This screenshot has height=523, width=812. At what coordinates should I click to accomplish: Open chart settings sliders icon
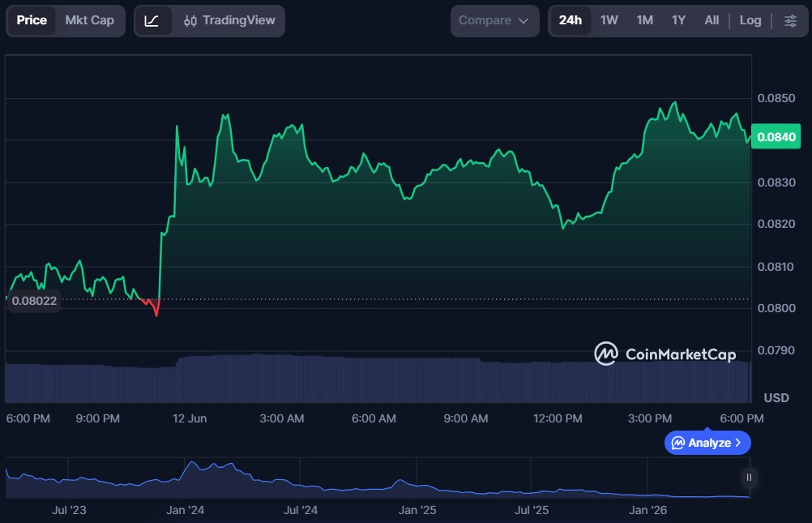point(790,21)
